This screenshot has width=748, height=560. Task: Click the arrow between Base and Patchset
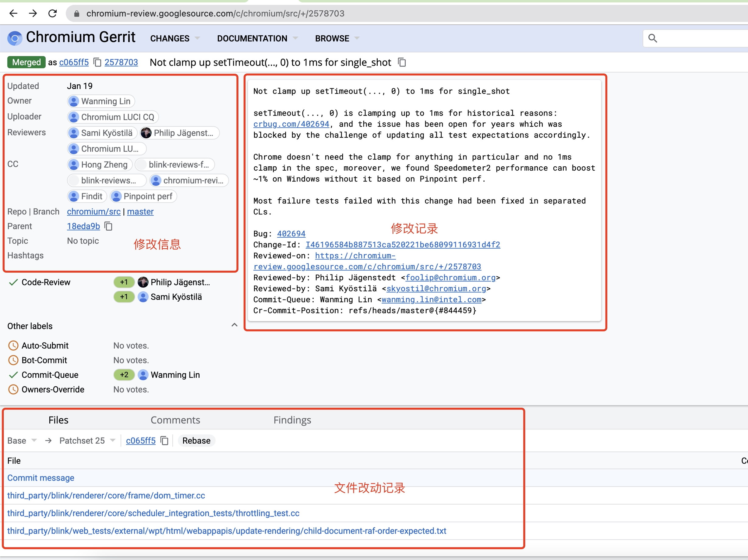pos(48,441)
